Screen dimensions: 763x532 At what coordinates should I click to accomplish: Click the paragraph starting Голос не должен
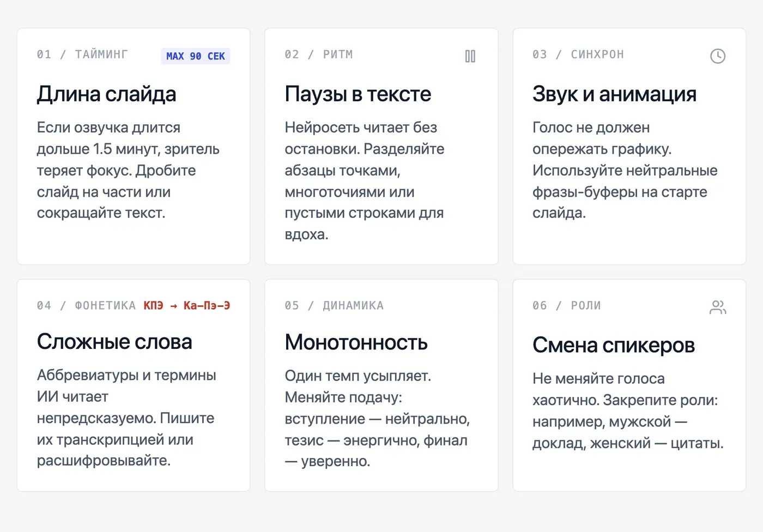[625, 170]
